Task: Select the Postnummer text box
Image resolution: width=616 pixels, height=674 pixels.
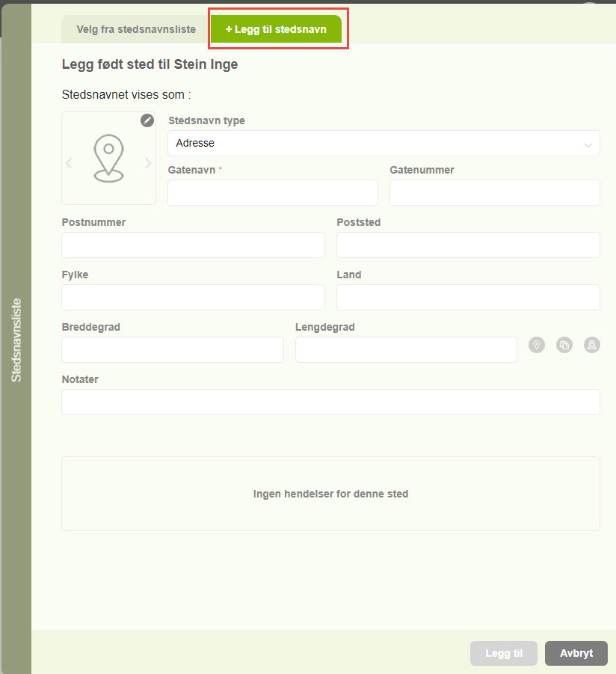Action: (193, 245)
